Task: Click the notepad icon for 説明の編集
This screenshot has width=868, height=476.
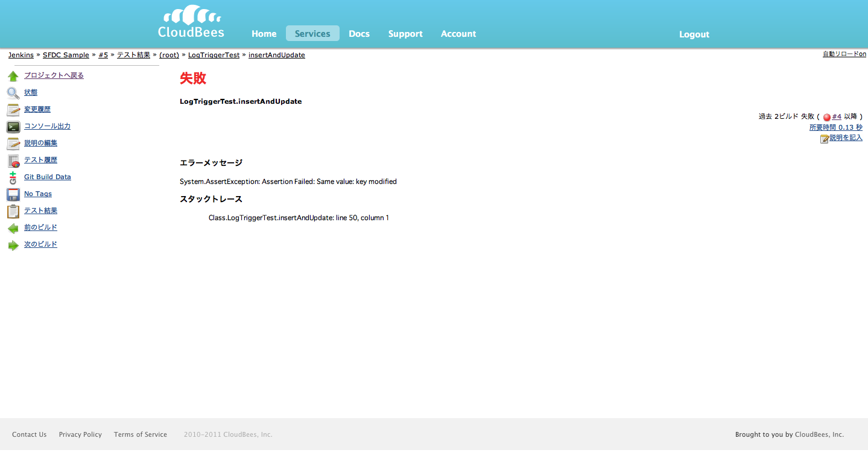Action: coord(13,144)
